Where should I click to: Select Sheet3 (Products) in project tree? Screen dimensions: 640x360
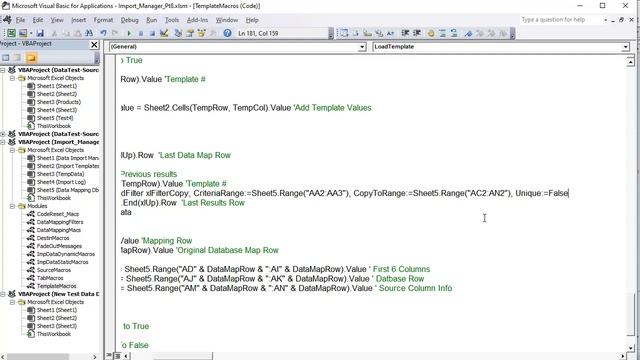[x=59, y=102]
